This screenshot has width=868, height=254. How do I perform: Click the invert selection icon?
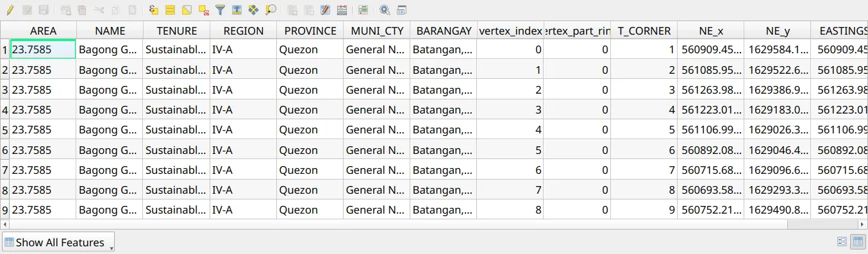click(187, 10)
